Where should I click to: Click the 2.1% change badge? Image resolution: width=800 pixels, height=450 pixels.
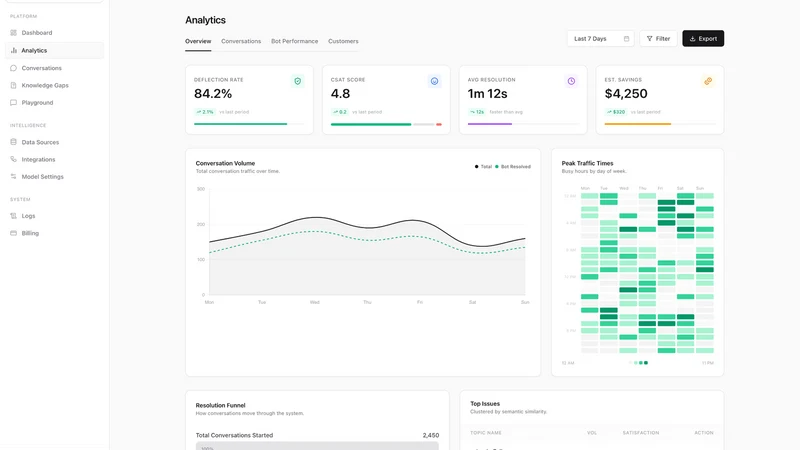[205, 112]
